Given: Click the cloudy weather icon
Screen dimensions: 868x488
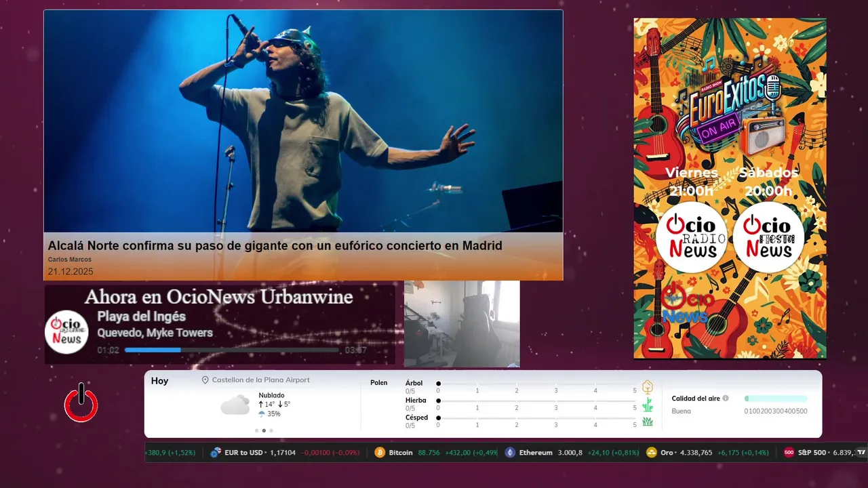Looking at the screenshot, I should pos(235,405).
